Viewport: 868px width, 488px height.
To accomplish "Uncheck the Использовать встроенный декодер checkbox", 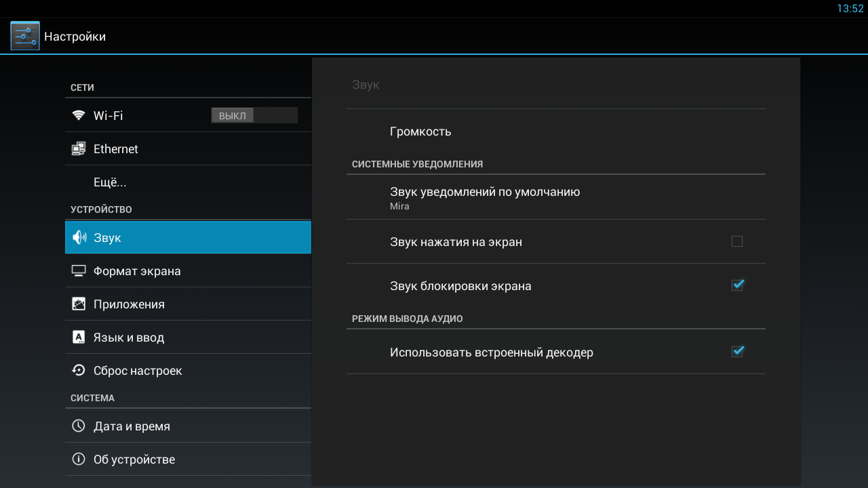I will click(738, 352).
